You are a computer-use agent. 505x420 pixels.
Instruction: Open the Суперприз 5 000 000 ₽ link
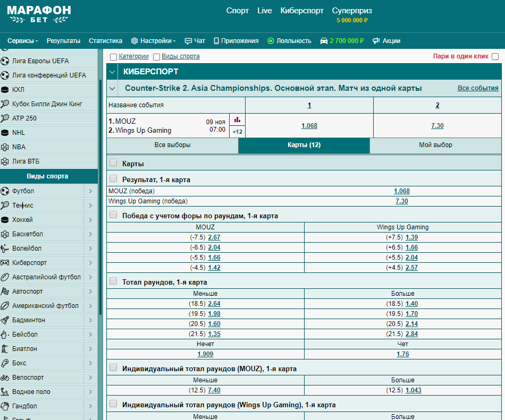[x=352, y=15]
